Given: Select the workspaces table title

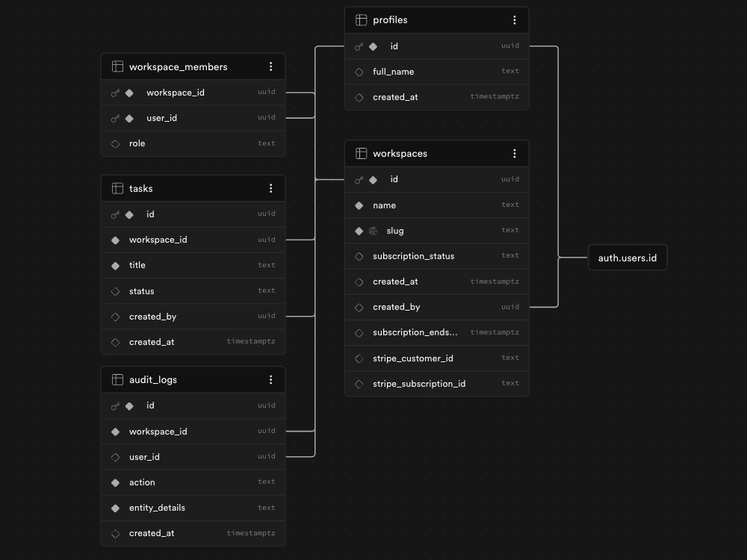Looking at the screenshot, I should coord(400,153).
